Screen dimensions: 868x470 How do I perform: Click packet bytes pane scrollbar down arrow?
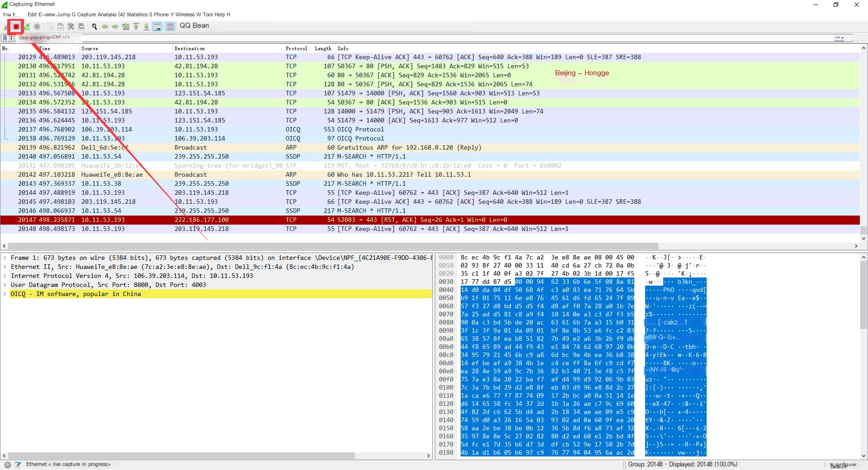pyautogui.click(x=863, y=456)
